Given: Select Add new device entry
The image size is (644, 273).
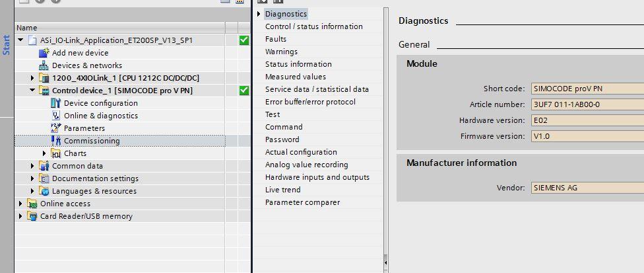Looking at the screenshot, I should click(x=80, y=53).
